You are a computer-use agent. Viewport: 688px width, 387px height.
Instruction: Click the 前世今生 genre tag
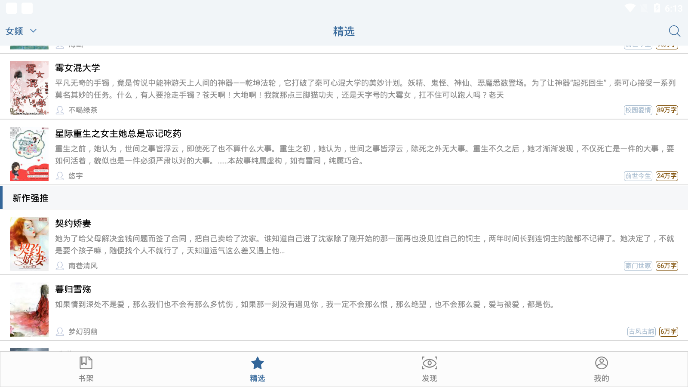click(x=638, y=176)
